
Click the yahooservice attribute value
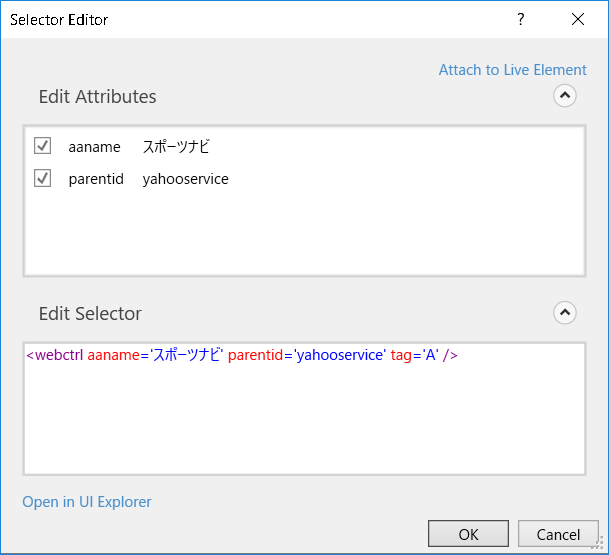(x=185, y=179)
